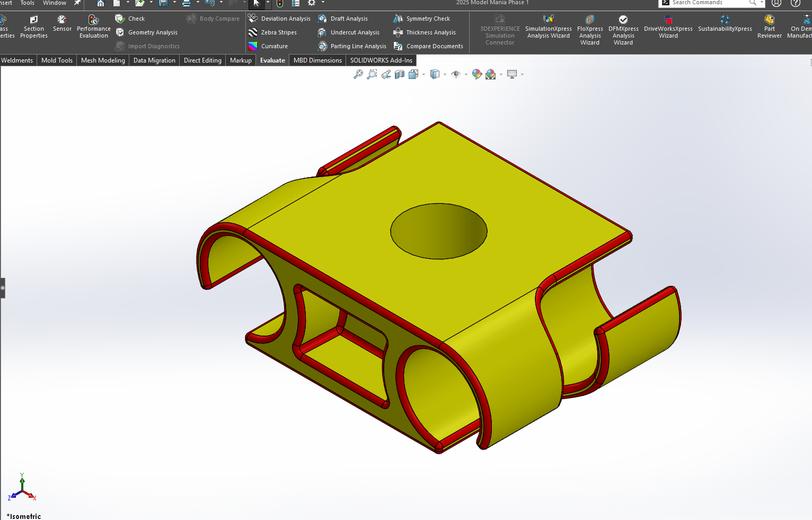Open Compare Documents tool

click(x=428, y=46)
